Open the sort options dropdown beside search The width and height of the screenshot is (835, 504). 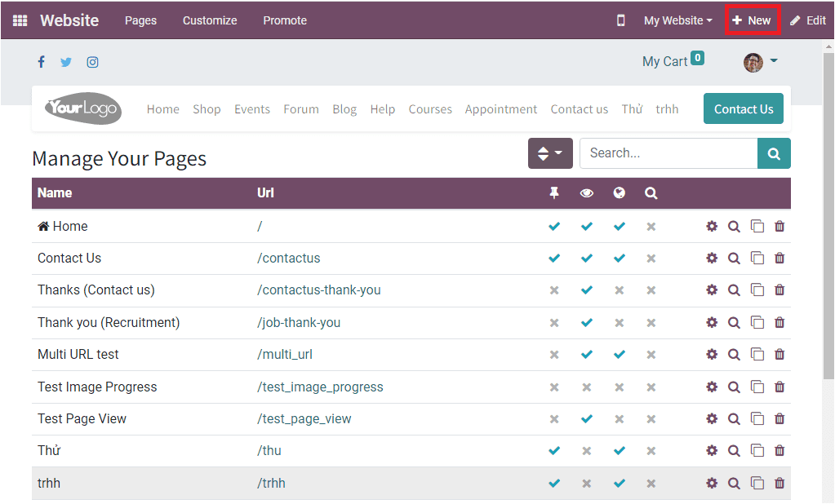tap(550, 153)
